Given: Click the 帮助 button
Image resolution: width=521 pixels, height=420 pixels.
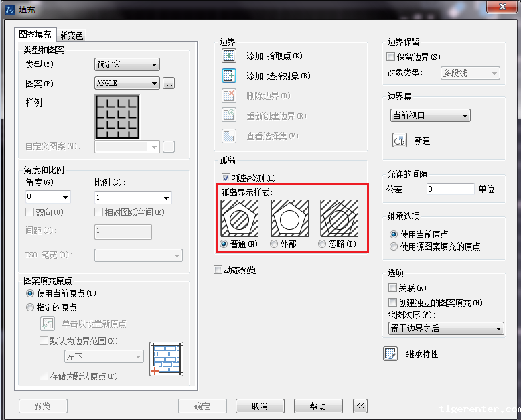Looking at the screenshot, I should [x=317, y=406].
